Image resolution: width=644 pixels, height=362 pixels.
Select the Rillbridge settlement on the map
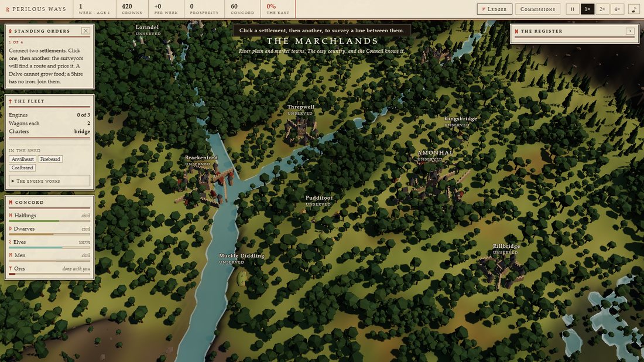[502, 271]
